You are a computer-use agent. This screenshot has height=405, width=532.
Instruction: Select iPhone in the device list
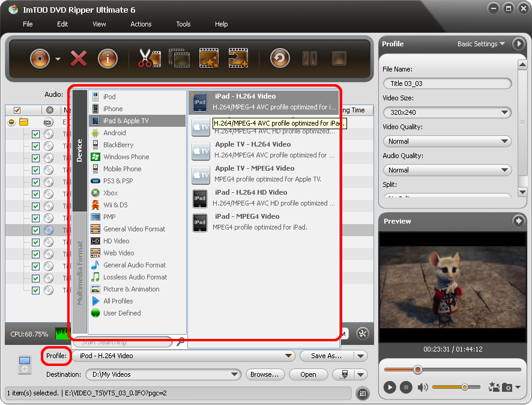click(138, 109)
